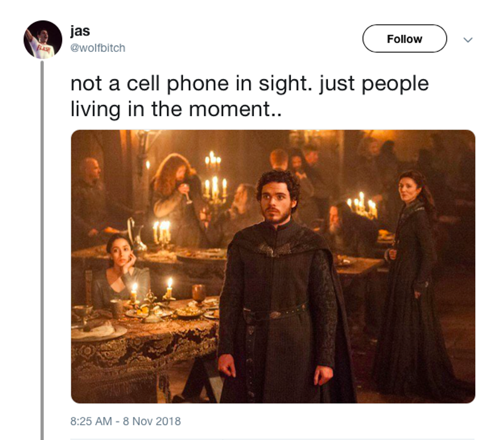Image resolution: width=504 pixels, height=440 pixels.
Task: Click the gray thread connector line
Action: click(x=42, y=249)
